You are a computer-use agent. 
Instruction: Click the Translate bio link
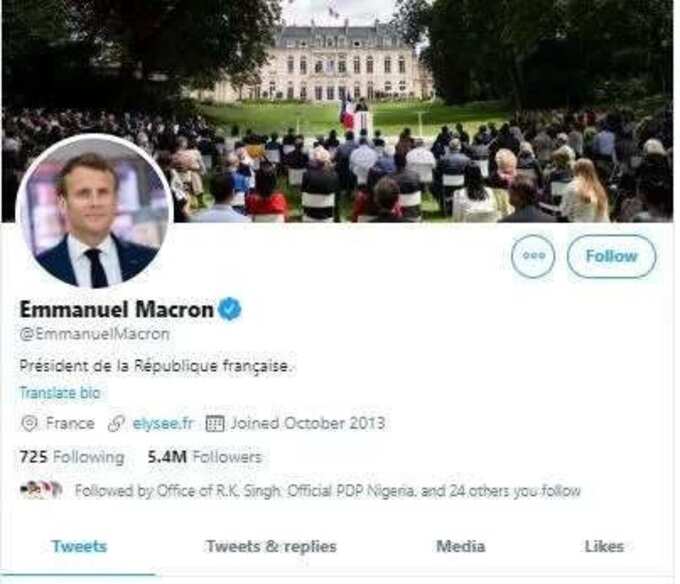(60, 393)
